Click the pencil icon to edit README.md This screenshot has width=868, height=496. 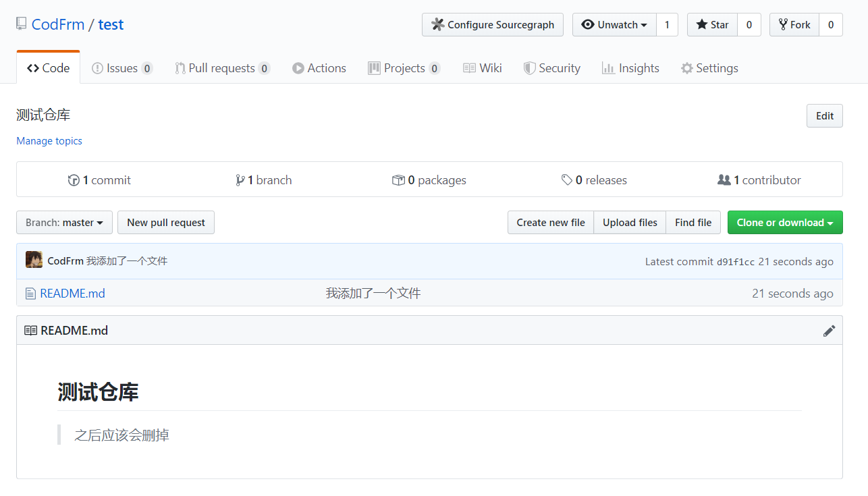coord(829,331)
